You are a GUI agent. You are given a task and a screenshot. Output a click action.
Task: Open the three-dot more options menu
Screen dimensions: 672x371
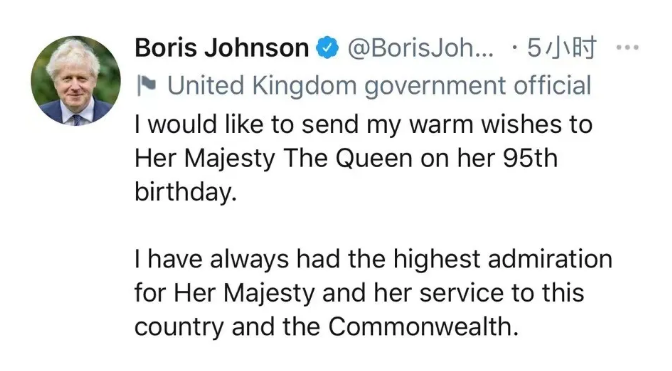(x=627, y=48)
